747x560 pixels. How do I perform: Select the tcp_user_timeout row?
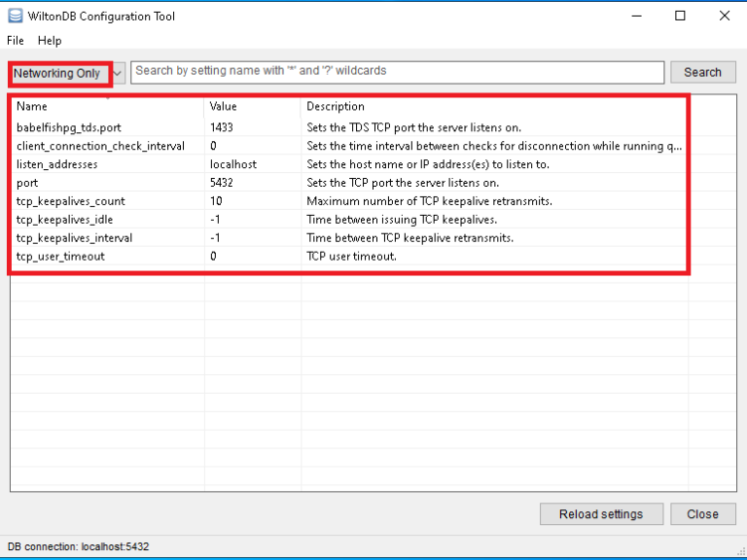pos(60,257)
